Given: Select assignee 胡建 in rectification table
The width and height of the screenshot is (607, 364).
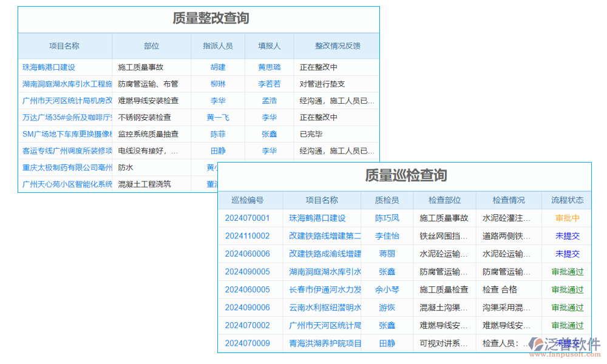Looking at the screenshot, I should pyautogui.click(x=218, y=67).
